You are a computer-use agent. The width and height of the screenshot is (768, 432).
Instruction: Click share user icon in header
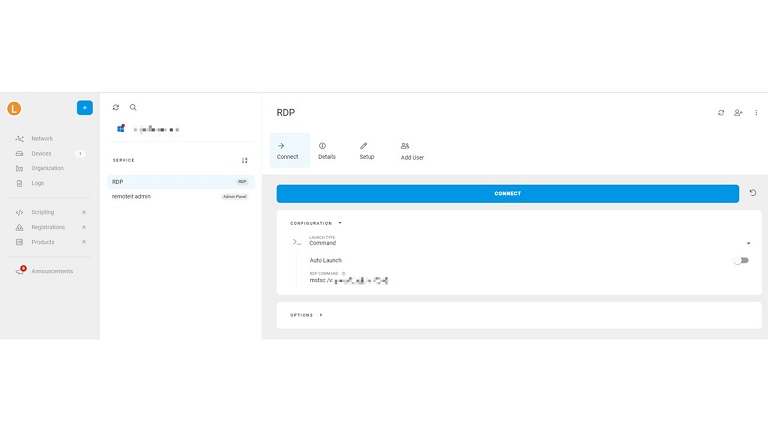738,113
